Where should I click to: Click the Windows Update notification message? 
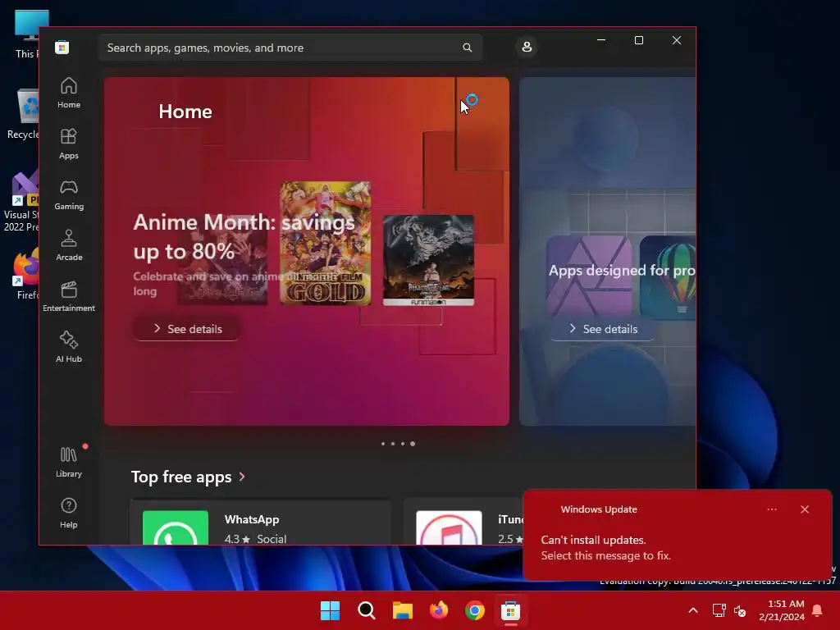[x=606, y=547]
